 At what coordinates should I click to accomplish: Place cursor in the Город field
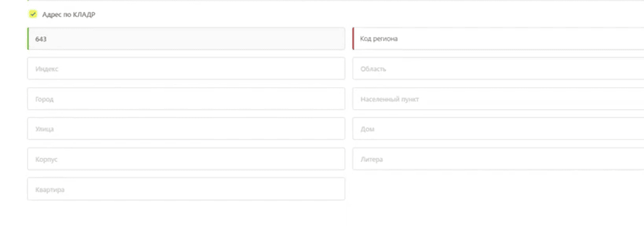tap(186, 99)
